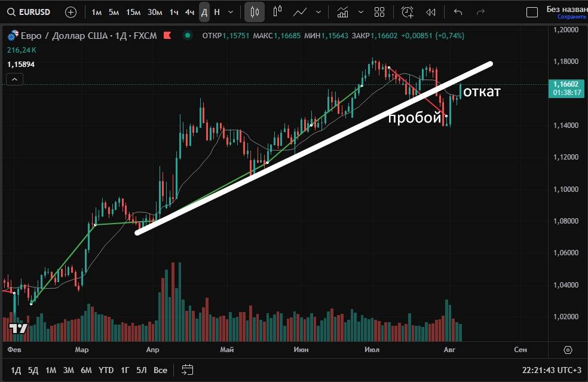Screen dimensions: 588x382
Task: Open the go to date icon
Action: pyautogui.click(x=188, y=370)
